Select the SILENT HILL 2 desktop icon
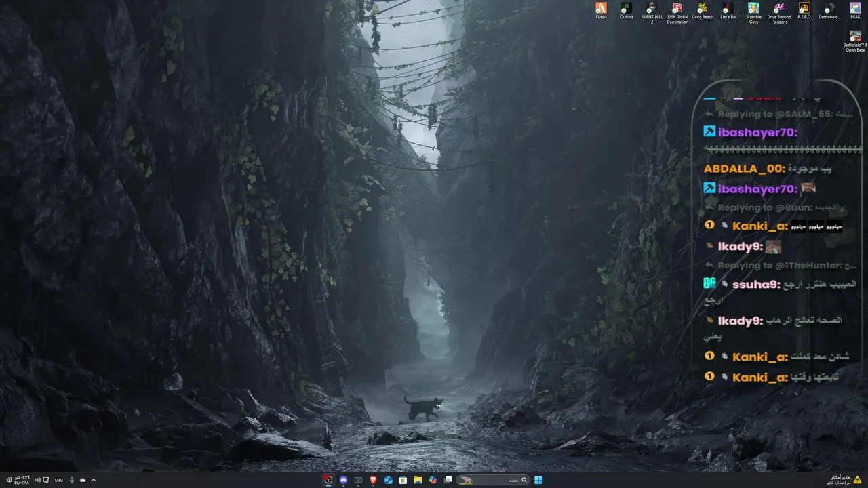 coord(652,13)
